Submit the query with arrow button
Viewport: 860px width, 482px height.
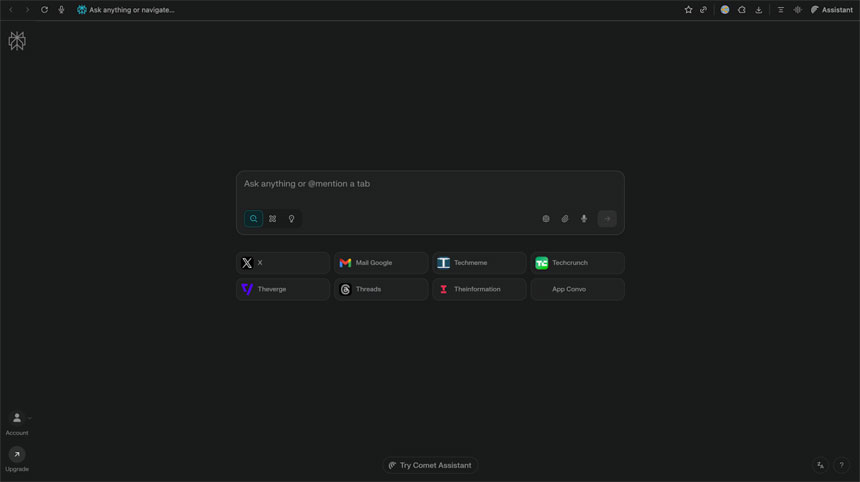pos(607,219)
